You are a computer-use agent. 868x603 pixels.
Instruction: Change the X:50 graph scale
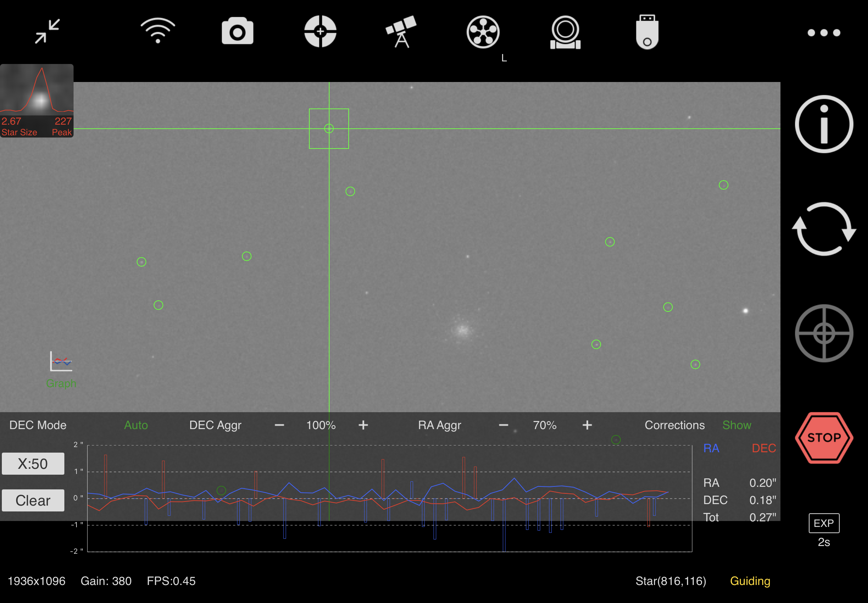tap(33, 464)
